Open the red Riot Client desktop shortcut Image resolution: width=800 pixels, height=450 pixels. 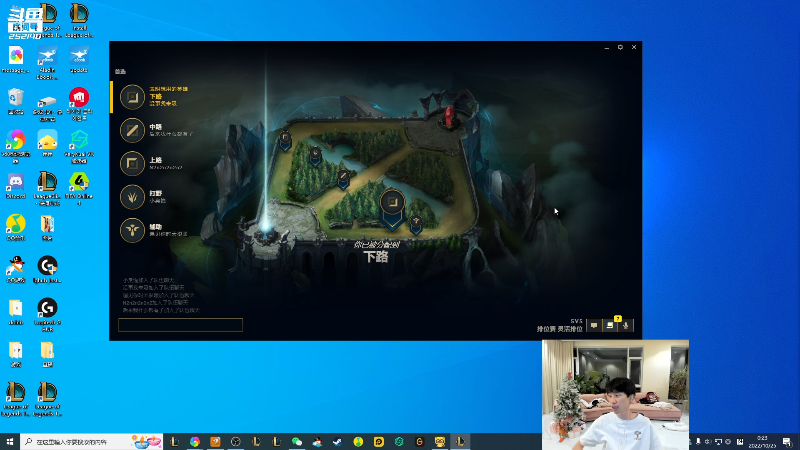pyautogui.click(x=79, y=104)
